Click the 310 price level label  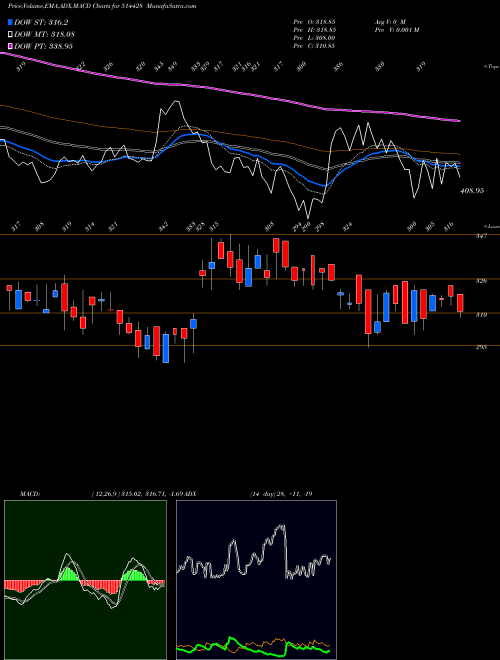[x=481, y=314]
